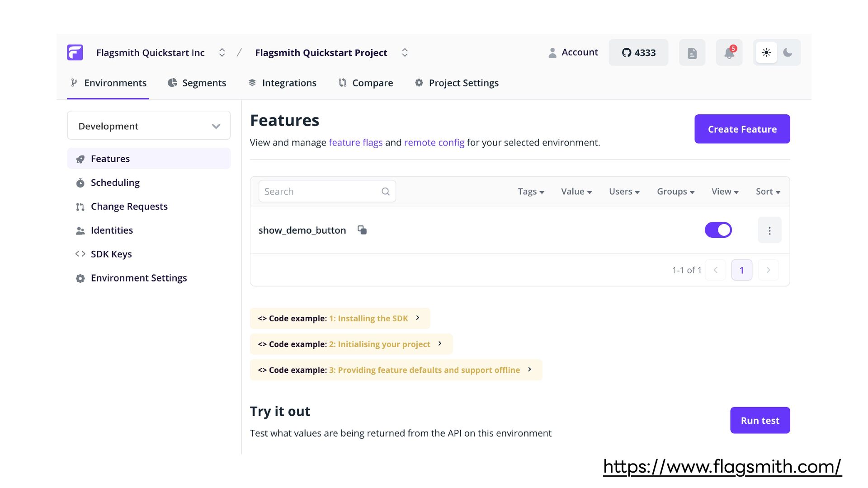Go to the next page of features
Screen dimensions: 868x488
coord(768,270)
